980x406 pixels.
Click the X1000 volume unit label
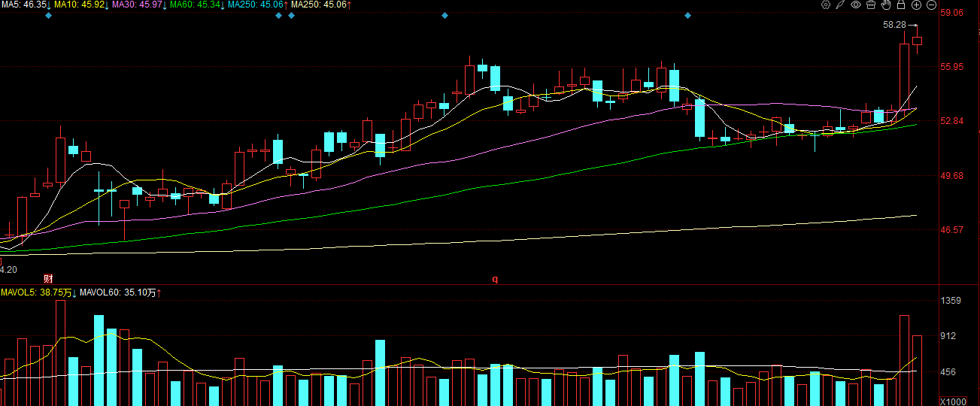(x=952, y=401)
